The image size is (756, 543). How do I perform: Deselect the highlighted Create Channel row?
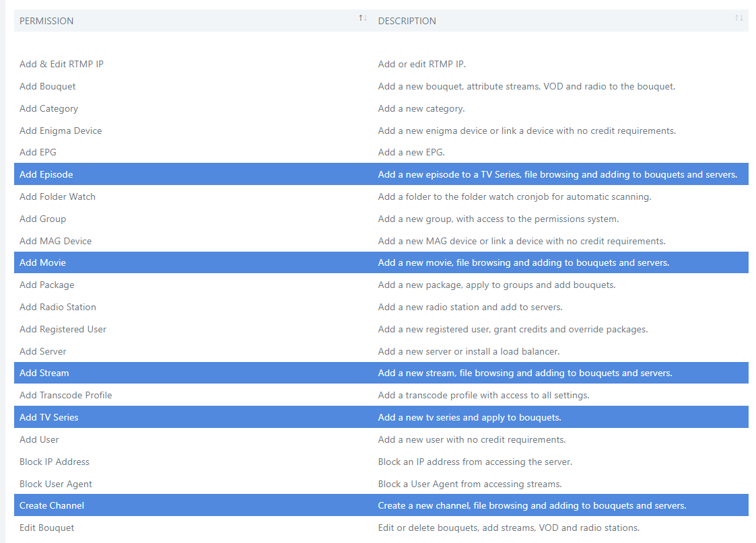coord(382,505)
